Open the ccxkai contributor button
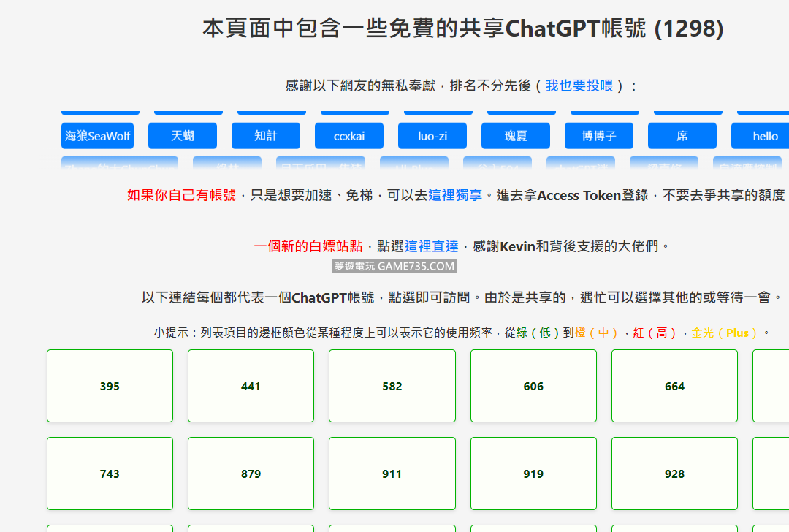Image resolution: width=789 pixels, height=532 pixels. point(349,136)
